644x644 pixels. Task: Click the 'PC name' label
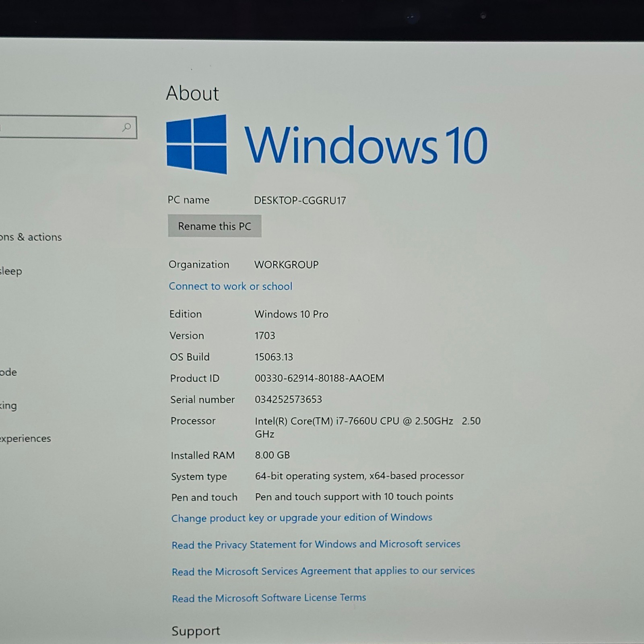pos(188,200)
